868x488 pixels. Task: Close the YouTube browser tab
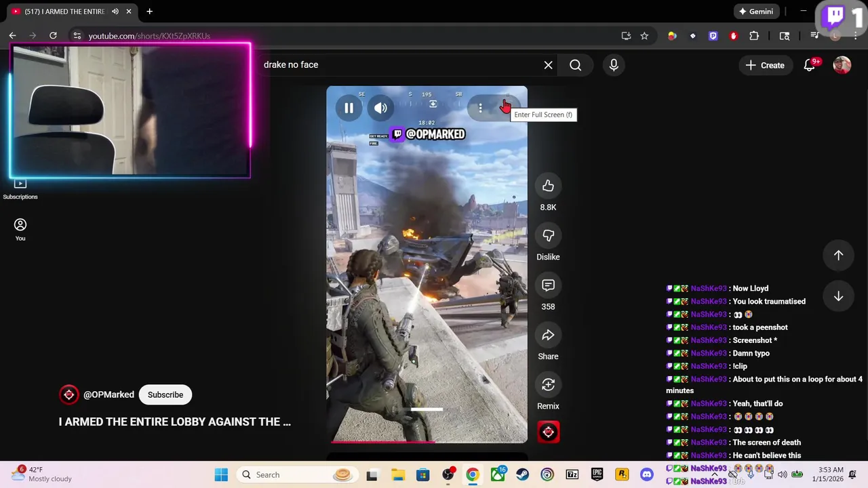pos(129,12)
